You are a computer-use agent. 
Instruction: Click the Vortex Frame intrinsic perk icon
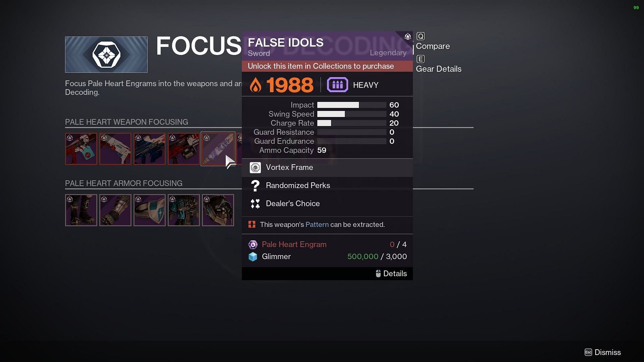click(255, 167)
